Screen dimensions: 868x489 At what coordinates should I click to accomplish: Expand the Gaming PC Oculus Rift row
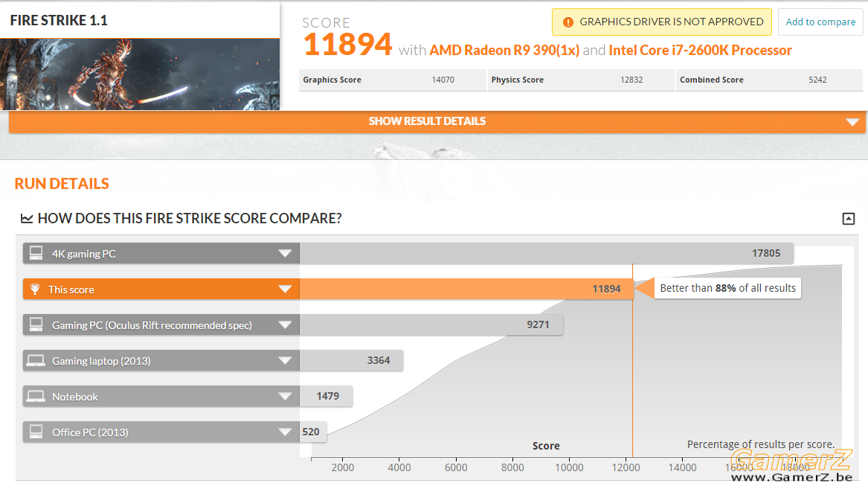point(285,325)
